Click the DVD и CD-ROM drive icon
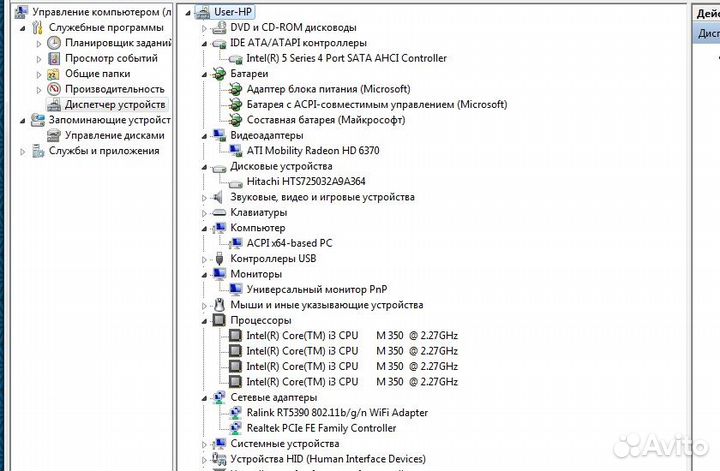 point(219,28)
